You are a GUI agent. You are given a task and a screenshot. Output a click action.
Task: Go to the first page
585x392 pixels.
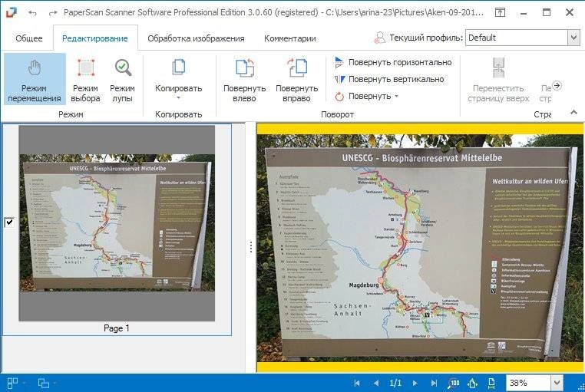coord(357,383)
